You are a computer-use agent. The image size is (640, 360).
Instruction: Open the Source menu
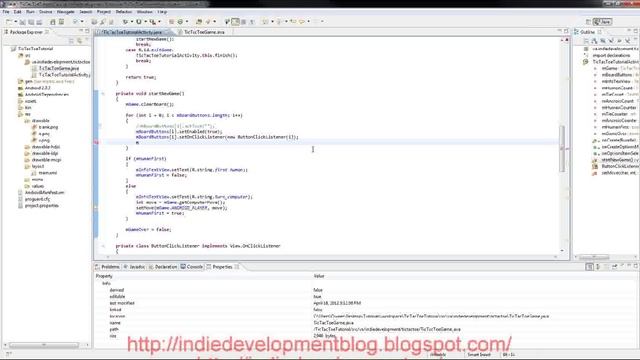pyautogui.click(x=46, y=12)
